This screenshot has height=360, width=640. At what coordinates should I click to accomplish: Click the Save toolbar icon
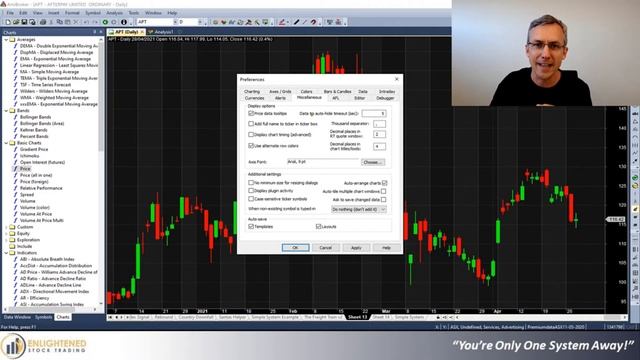[x=24, y=22]
